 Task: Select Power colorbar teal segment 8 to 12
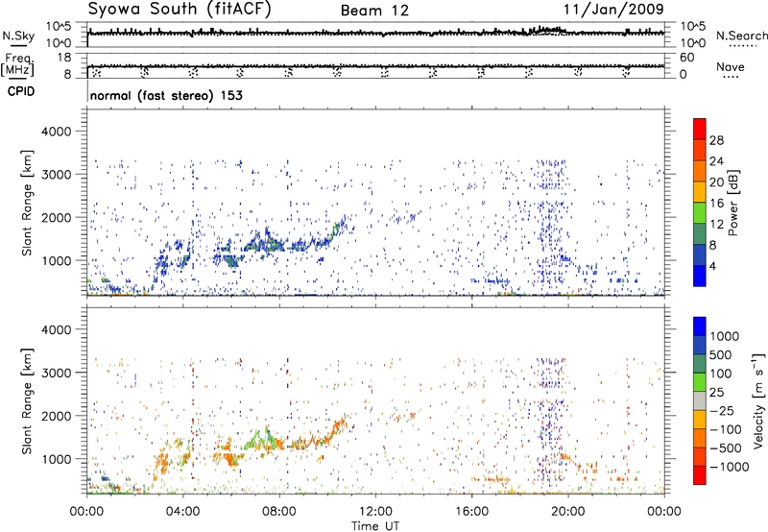tap(700, 234)
